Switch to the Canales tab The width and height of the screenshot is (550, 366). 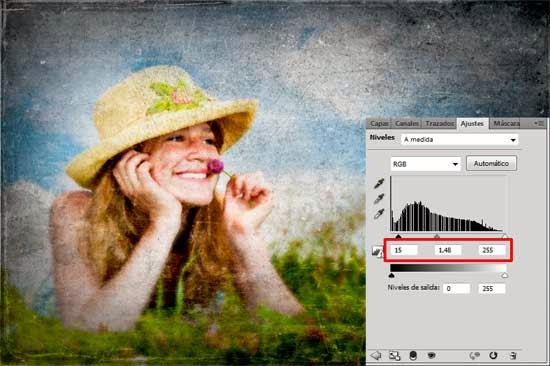pyautogui.click(x=407, y=124)
